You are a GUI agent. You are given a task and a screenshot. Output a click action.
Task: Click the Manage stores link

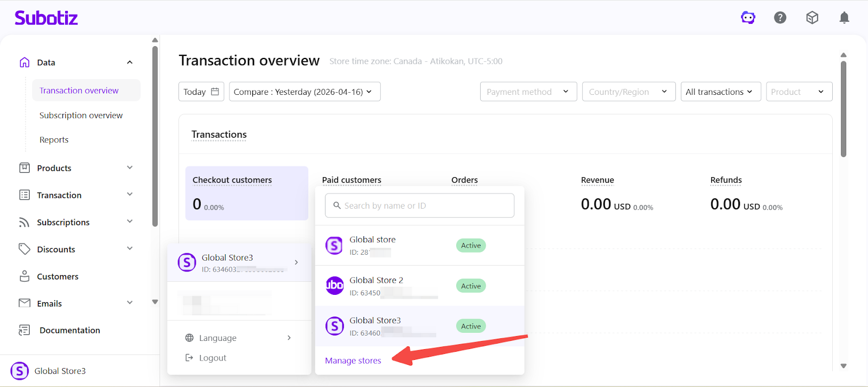[x=353, y=360]
